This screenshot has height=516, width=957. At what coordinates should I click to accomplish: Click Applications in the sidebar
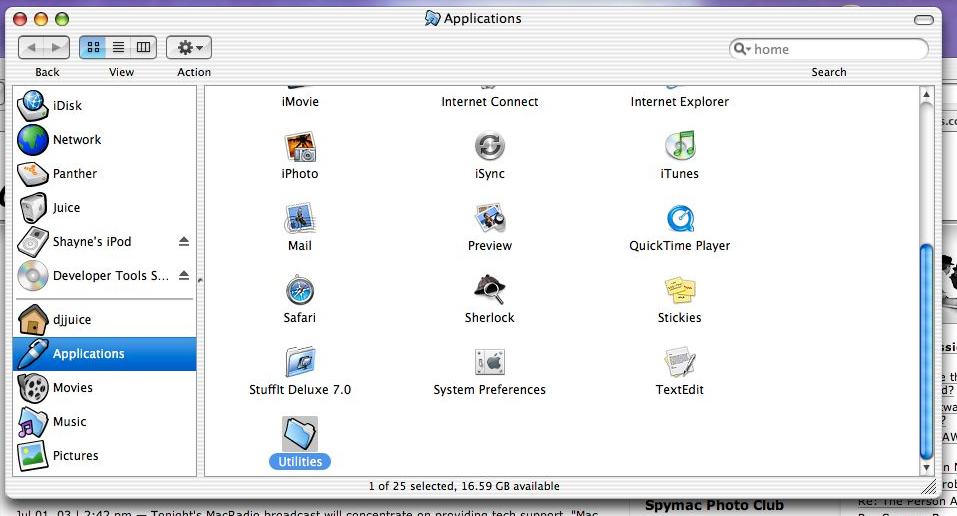coord(105,354)
